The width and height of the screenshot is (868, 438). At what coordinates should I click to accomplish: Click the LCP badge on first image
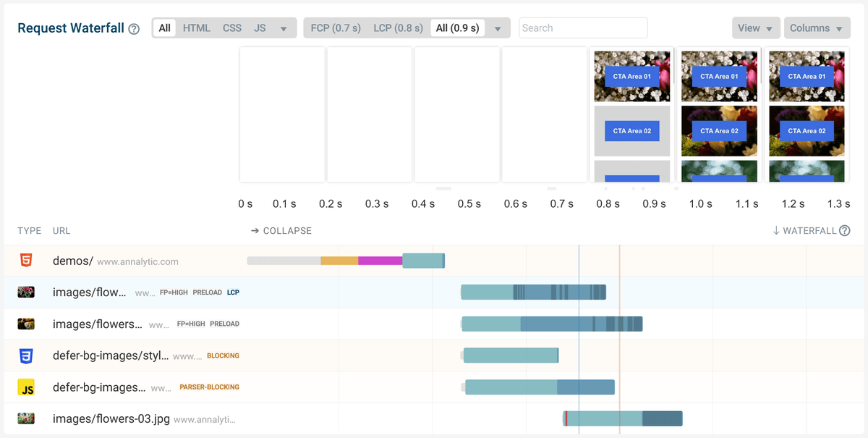[x=233, y=292]
